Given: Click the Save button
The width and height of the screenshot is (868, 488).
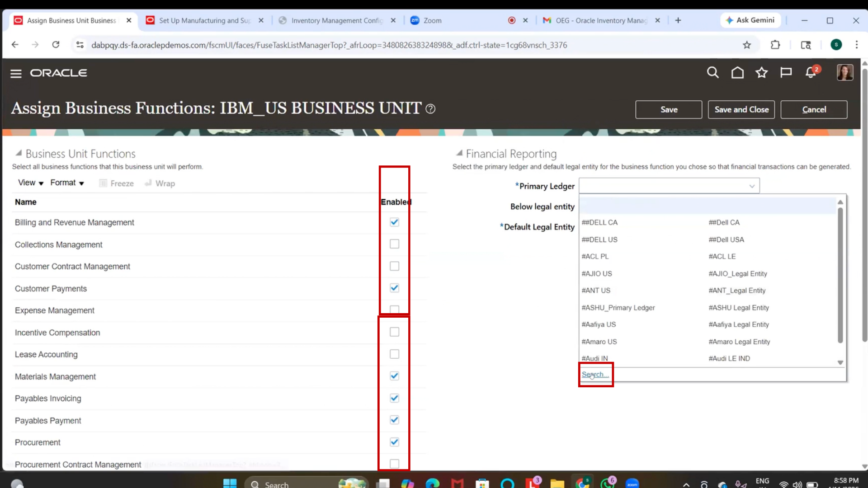Looking at the screenshot, I should click(x=669, y=109).
